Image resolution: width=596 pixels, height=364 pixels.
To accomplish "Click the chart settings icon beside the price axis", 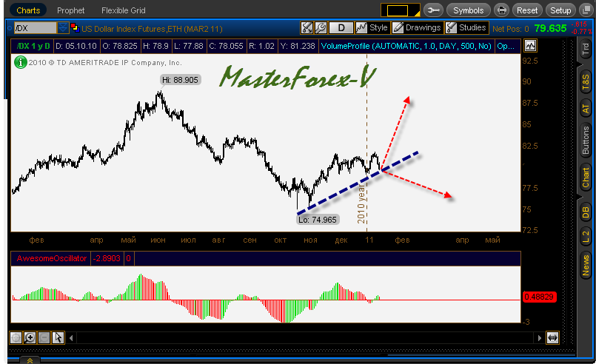I will tap(530, 46).
